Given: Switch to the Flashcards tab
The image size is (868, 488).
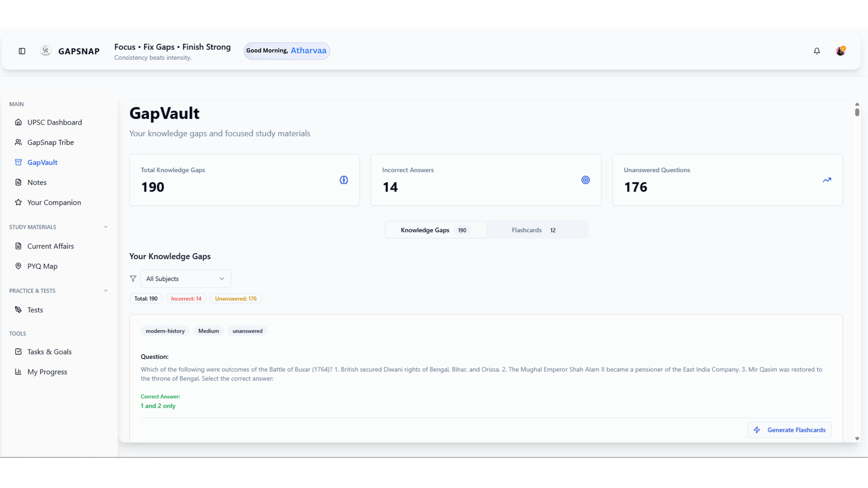Looking at the screenshot, I should click(533, 230).
